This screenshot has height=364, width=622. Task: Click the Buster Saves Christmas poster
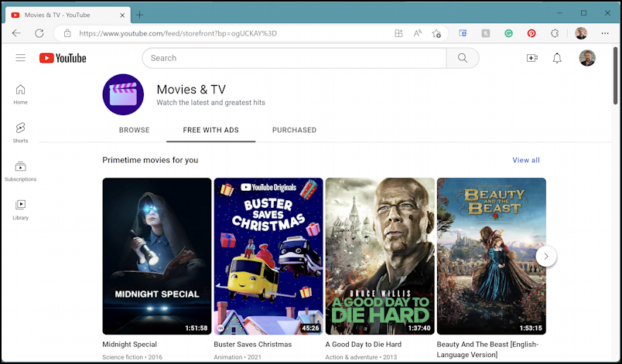coord(268,257)
